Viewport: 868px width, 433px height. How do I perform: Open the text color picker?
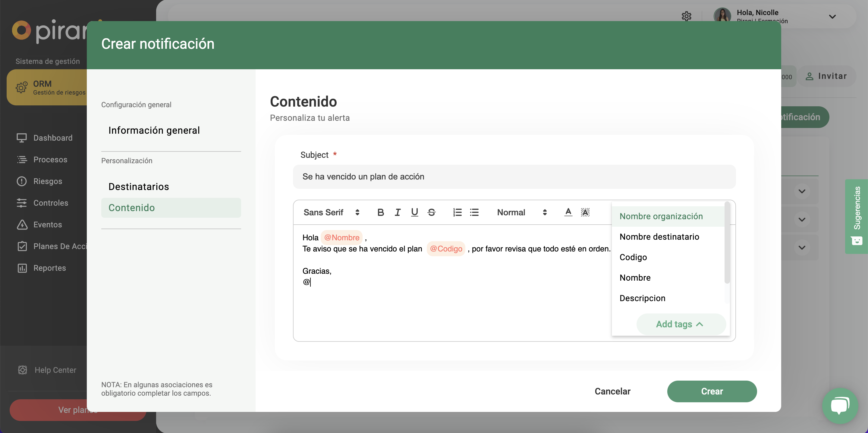pyautogui.click(x=568, y=212)
